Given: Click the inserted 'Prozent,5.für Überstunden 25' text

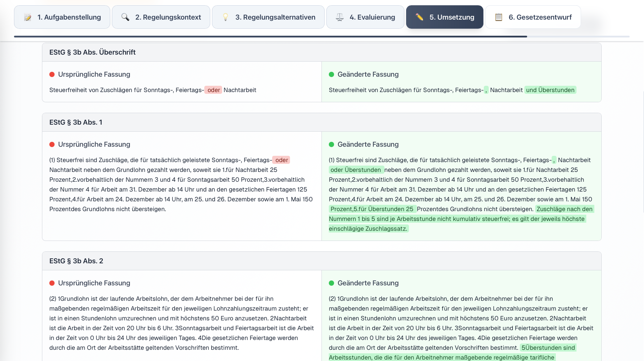Looking at the screenshot, I should (372, 209).
